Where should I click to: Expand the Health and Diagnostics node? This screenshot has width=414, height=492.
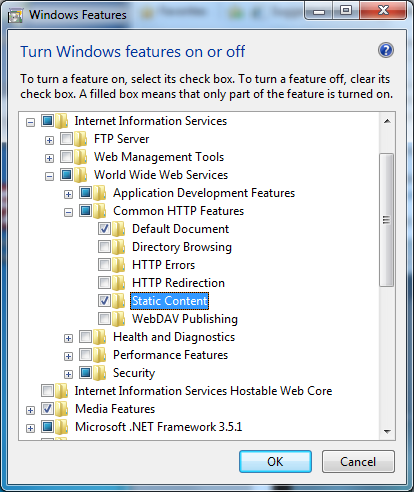[68, 338]
